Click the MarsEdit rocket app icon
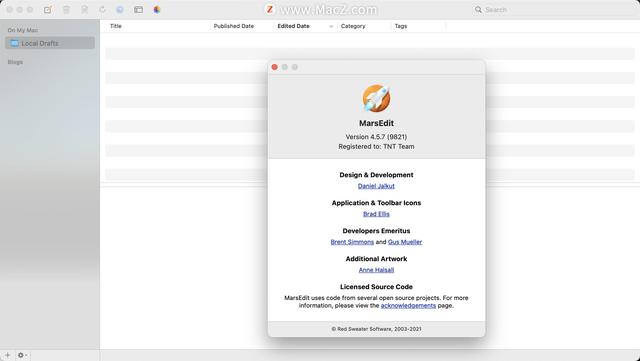Viewport: 640px width, 361px height. tap(376, 98)
